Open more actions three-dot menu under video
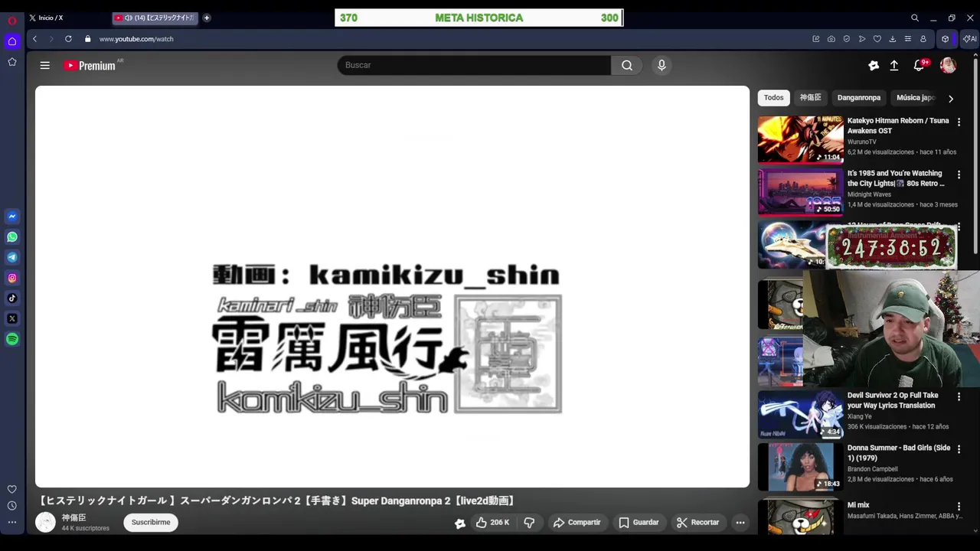 [740, 523]
